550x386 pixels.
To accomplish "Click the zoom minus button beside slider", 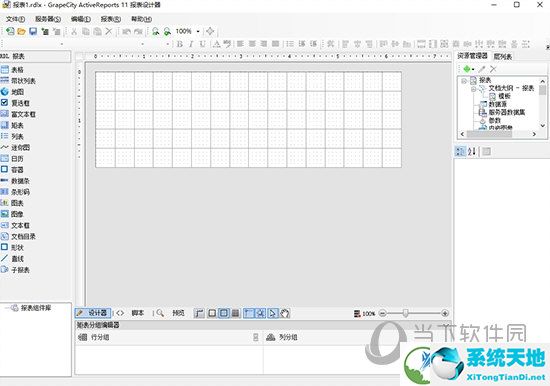I will click(x=383, y=313).
